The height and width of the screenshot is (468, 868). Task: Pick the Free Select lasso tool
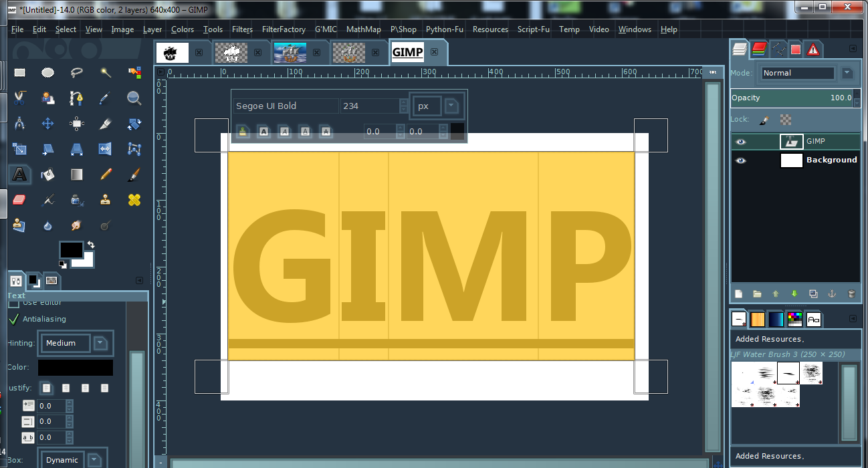(x=77, y=73)
